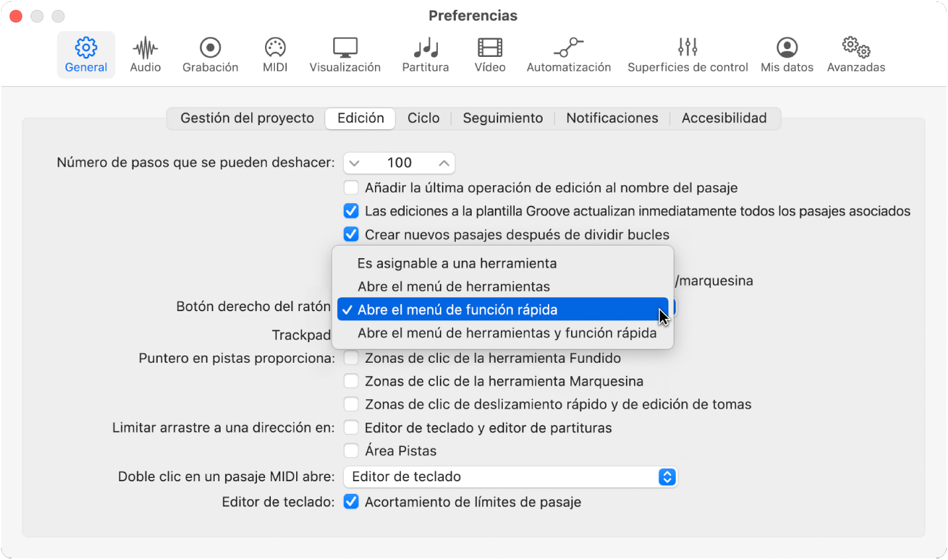
Task: Open Superficies de control preferences
Action: point(688,55)
